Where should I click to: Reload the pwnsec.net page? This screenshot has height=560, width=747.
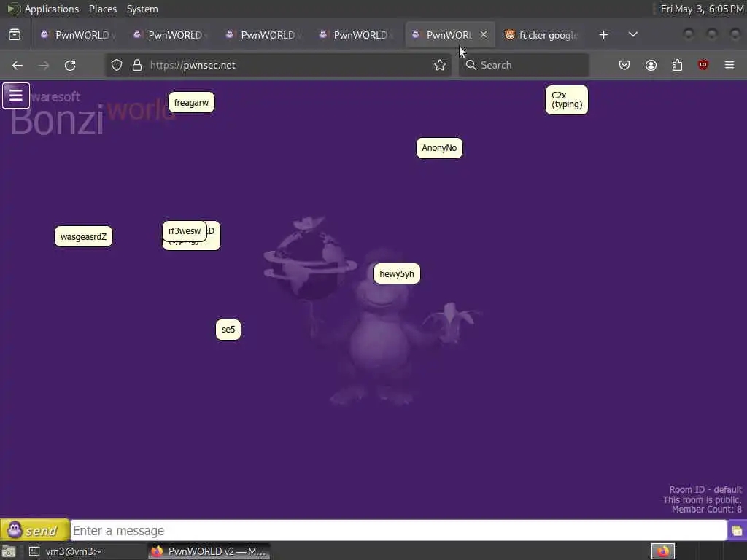point(70,65)
